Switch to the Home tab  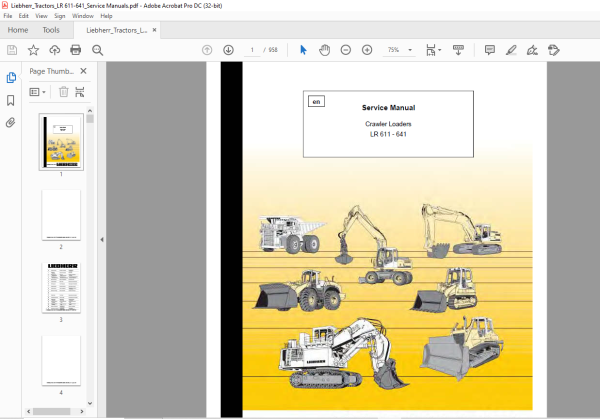(18, 30)
